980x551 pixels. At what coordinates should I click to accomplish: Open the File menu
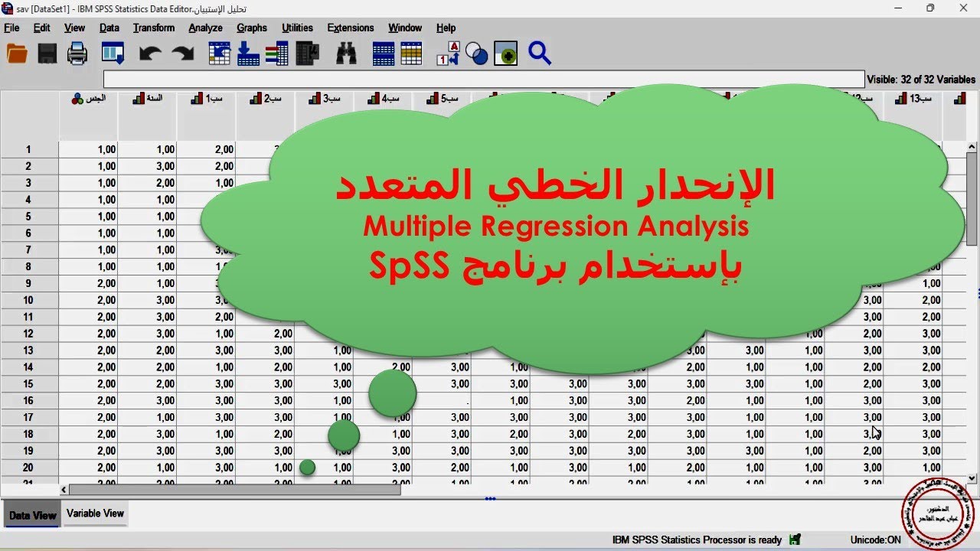pos(11,28)
